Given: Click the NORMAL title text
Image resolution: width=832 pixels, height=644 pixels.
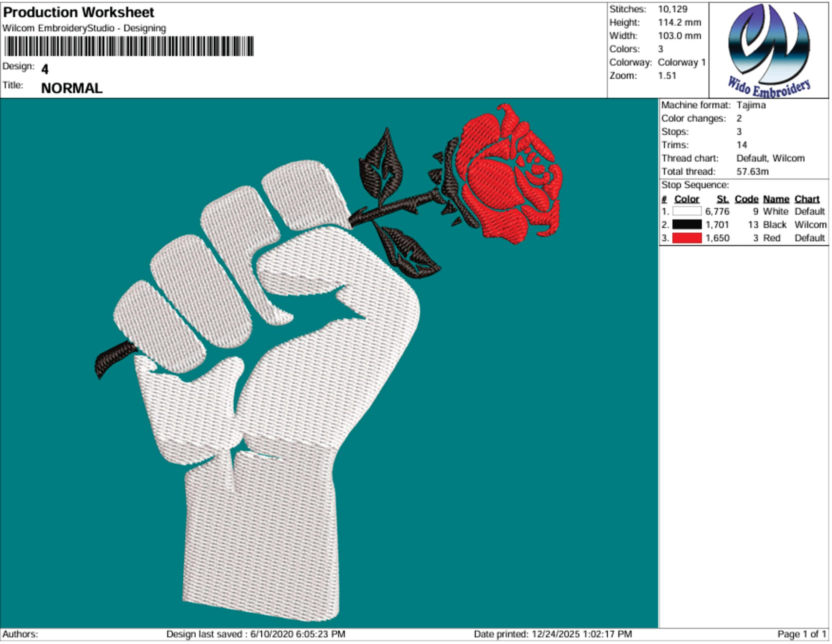Looking at the screenshot, I should [x=71, y=88].
